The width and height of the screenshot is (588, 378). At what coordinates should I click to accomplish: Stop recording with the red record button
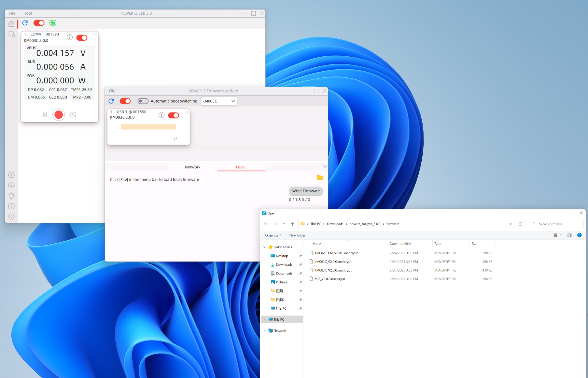coord(58,114)
